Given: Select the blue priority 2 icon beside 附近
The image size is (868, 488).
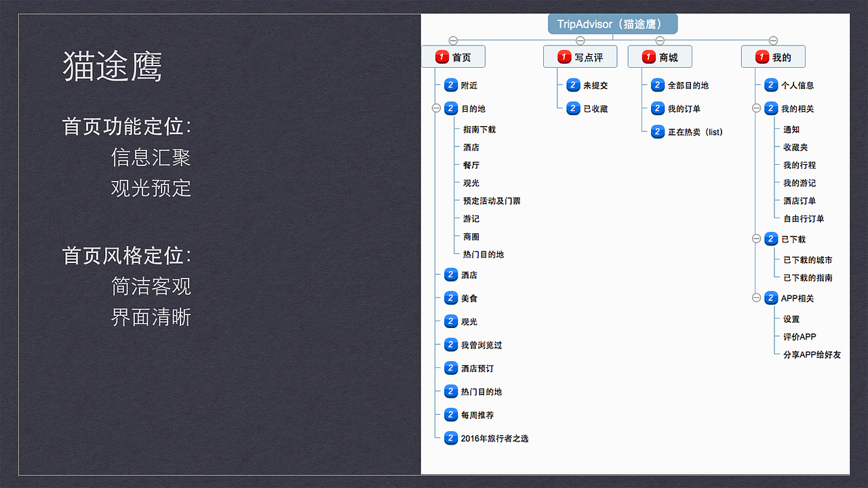Looking at the screenshot, I should 451,85.
